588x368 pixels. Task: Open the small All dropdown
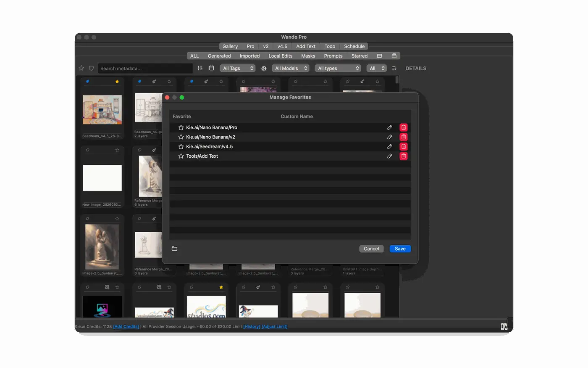click(377, 68)
